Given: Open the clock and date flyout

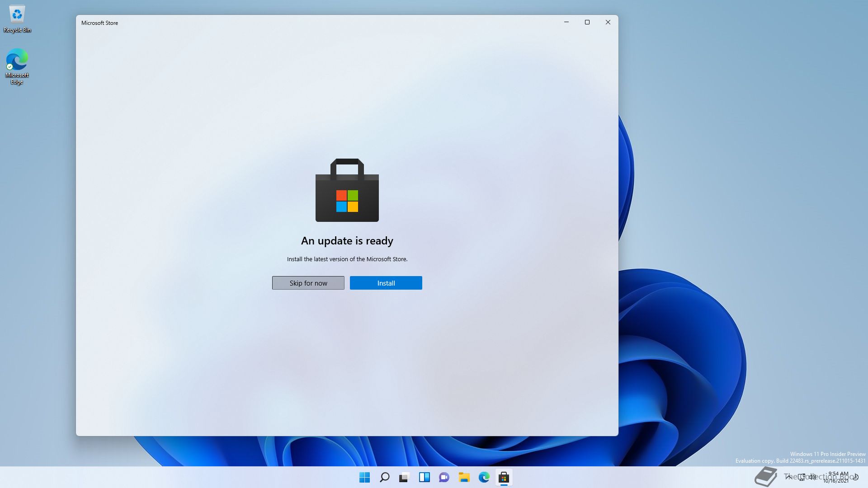Looking at the screenshot, I should [x=836, y=477].
